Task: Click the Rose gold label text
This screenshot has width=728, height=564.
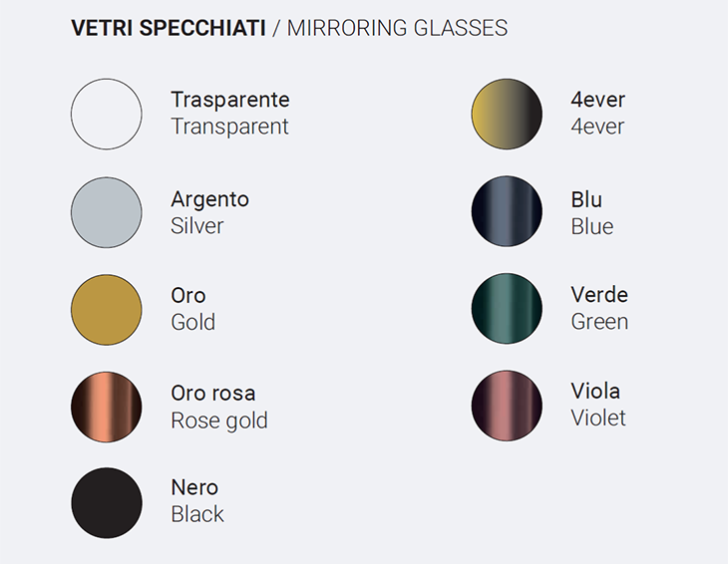Action: (x=219, y=421)
